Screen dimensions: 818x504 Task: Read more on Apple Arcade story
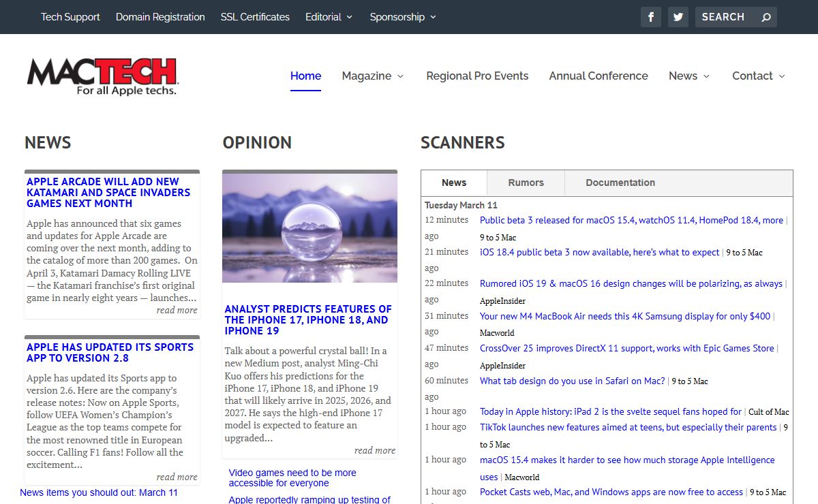177,310
